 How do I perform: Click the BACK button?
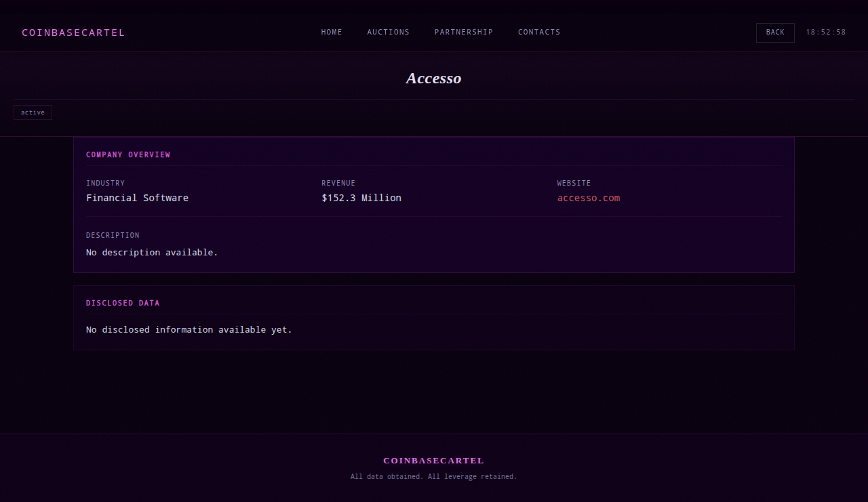[775, 33]
